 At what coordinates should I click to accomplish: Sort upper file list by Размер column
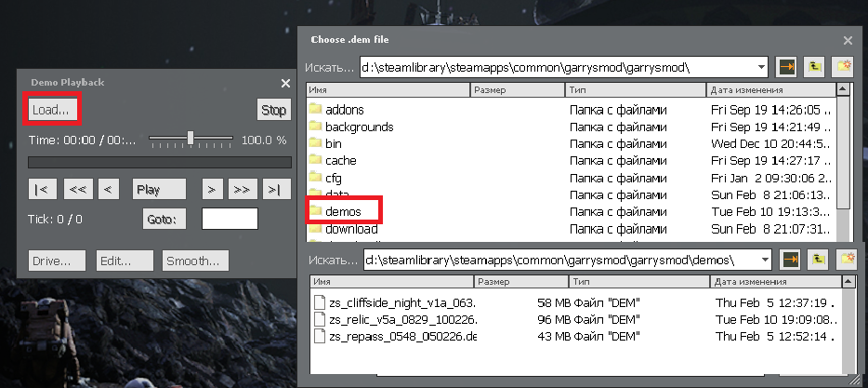click(516, 90)
